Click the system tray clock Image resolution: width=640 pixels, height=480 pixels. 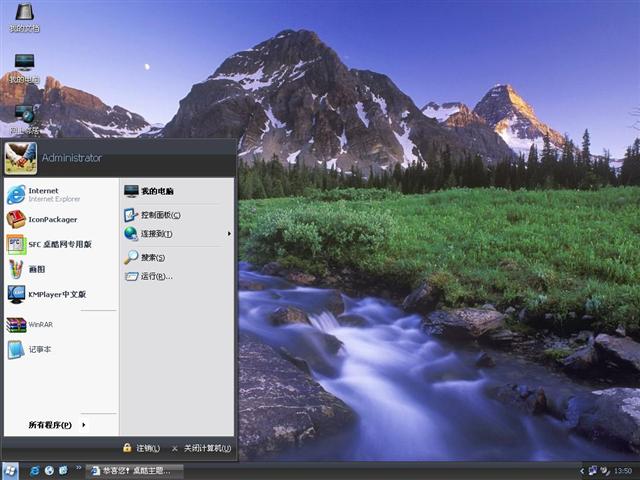coord(622,470)
